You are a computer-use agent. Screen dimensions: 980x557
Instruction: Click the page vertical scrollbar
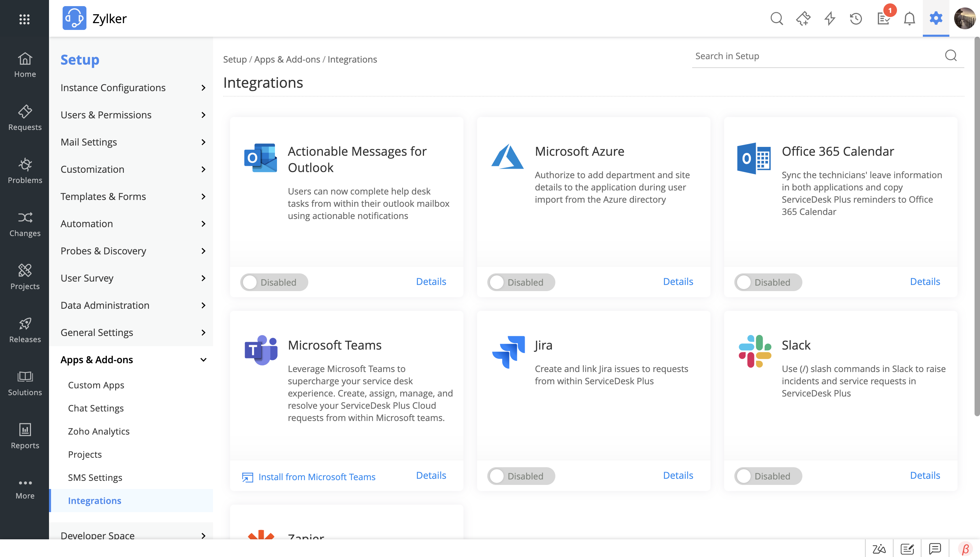tap(977, 226)
